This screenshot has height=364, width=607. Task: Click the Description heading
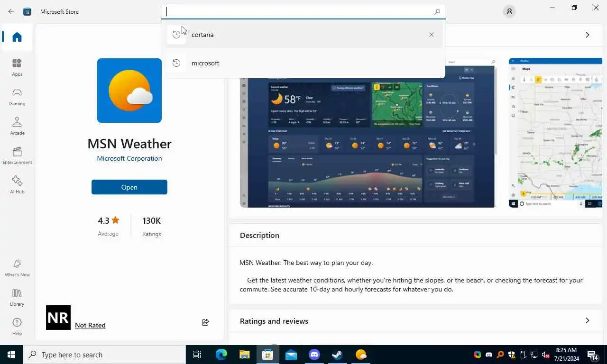tap(259, 235)
